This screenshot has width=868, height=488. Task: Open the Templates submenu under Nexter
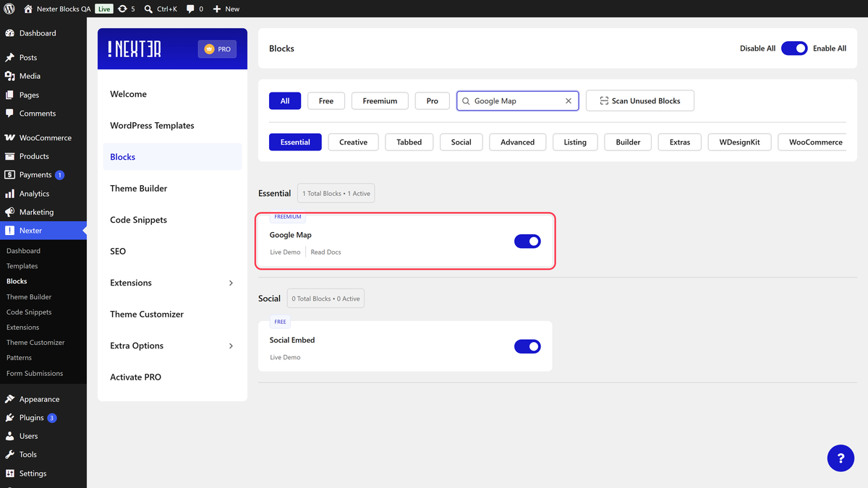pyautogui.click(x=22, y=266)
